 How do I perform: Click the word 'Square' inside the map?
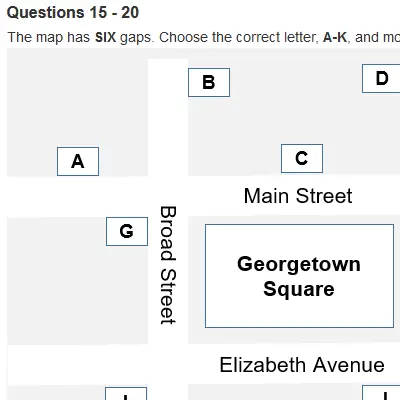pyautogui.click(x=299, y=289)
